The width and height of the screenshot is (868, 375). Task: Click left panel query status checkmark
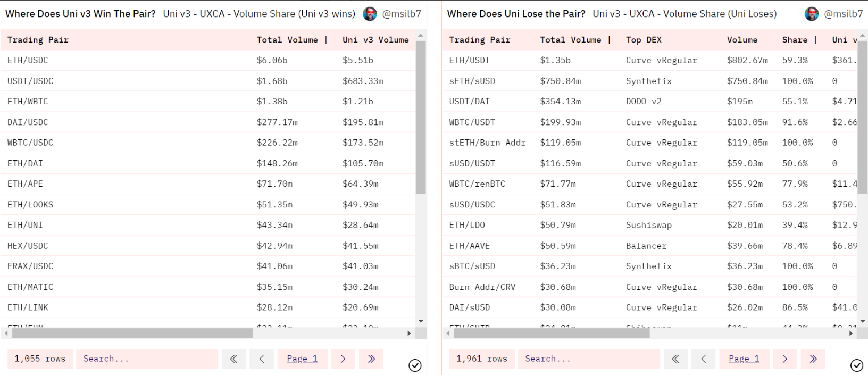pyautogui.click(x=415, y=365)
